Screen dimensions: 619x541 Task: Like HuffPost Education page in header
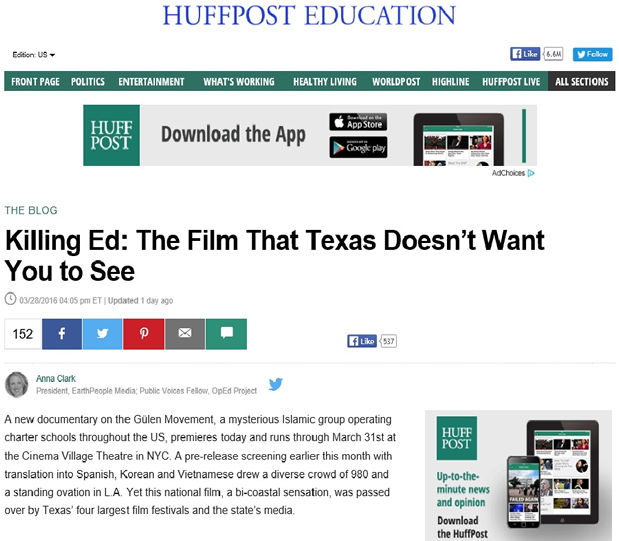525,54
